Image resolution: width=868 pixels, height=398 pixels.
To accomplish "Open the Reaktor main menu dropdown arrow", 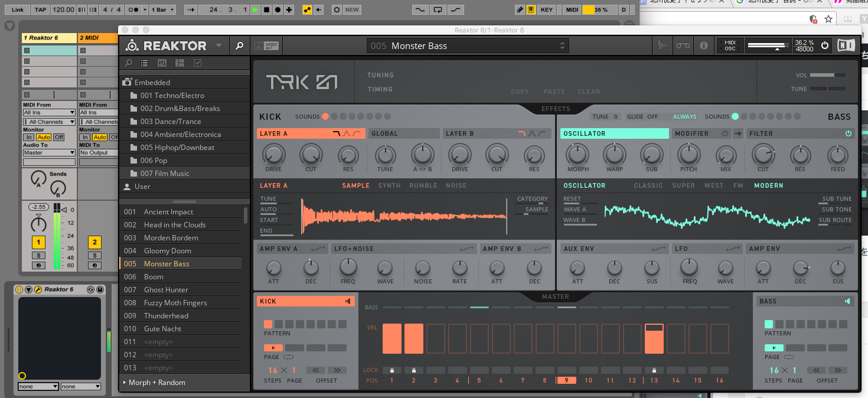I will 219,45.
